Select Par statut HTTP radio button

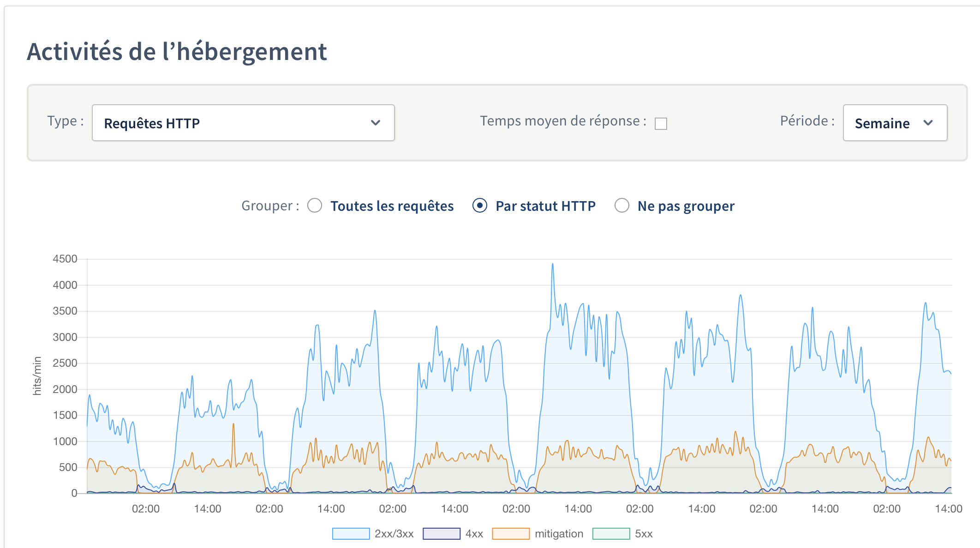click(x=480, y=206)
